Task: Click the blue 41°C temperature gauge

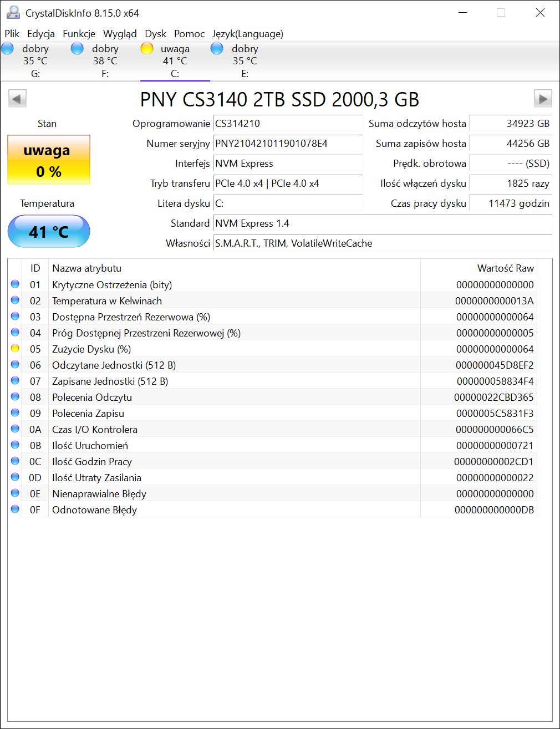Action: 48,231
